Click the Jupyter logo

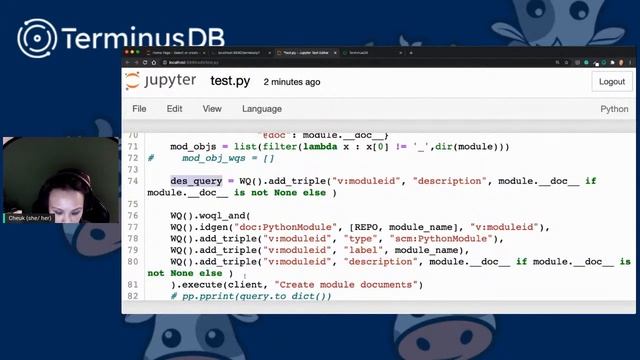click(x=161, y=81)
